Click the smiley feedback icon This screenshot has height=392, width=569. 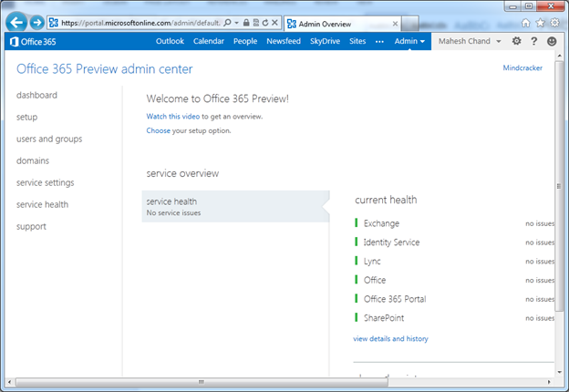pyautogui.click(x=552, y=41)
